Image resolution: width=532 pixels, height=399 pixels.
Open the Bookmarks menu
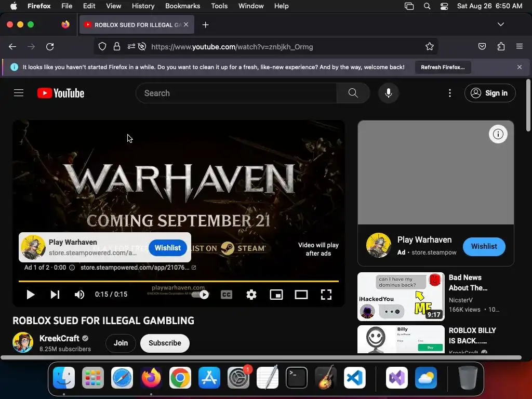(x=182, y=6)
